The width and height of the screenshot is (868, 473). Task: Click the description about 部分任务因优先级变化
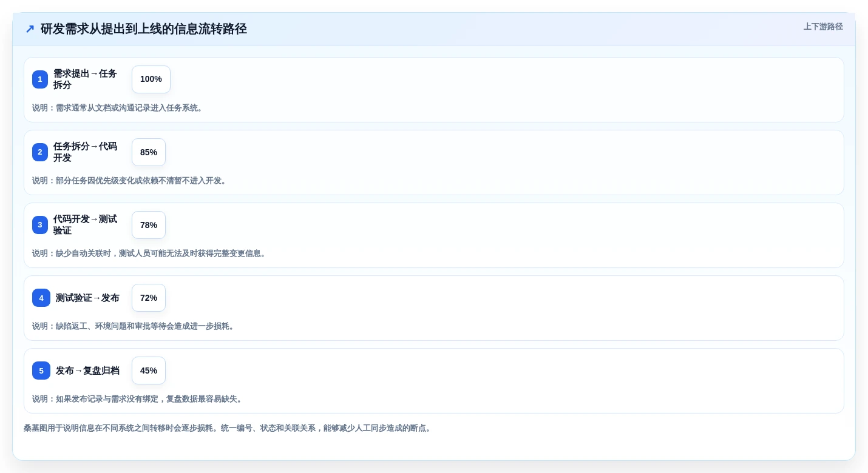[x=131, y=181]
